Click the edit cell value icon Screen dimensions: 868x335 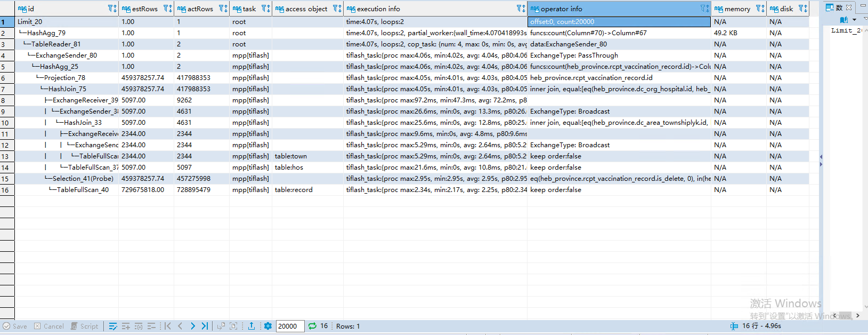[x=113, y=326]
